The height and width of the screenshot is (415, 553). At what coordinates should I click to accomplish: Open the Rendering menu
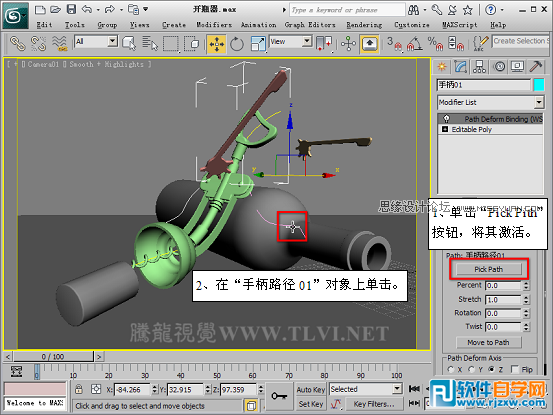click(x=364, y=25)
